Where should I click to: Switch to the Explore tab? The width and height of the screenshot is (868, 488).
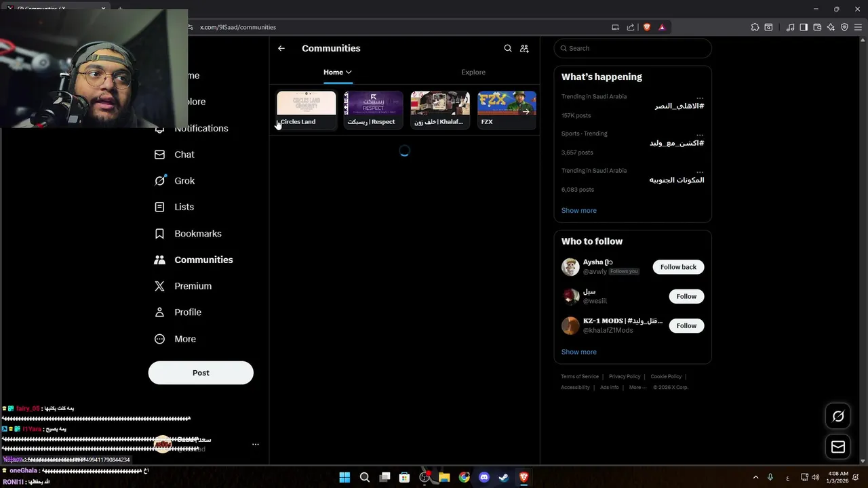[x=473, y=72]
